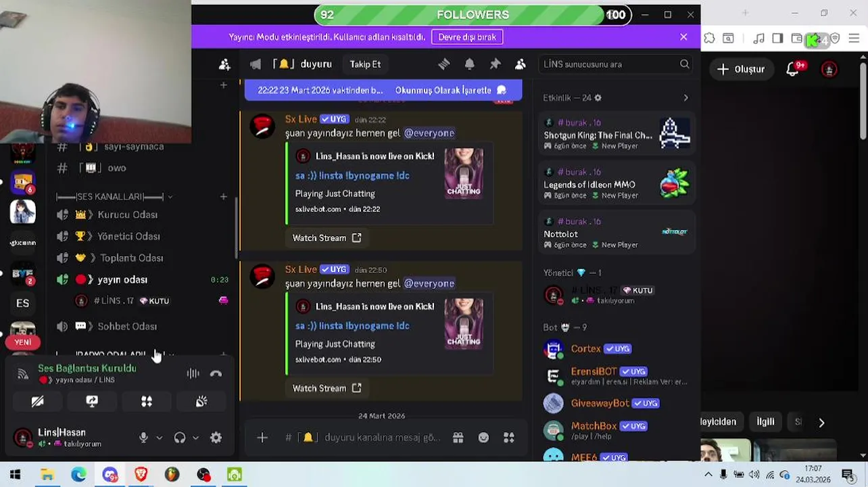
Task: Open notification settings bell in channel header
Action: click(x=470, y=64)
